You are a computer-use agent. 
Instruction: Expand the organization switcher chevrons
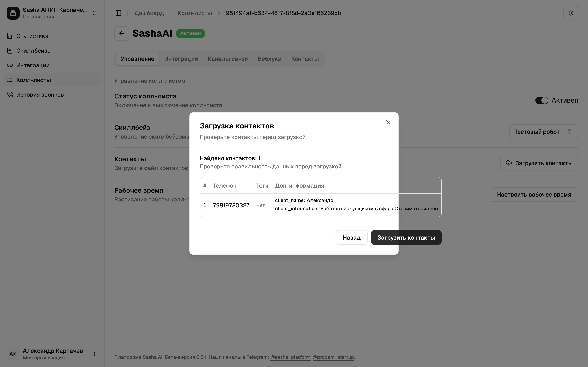tap(94, 13)
